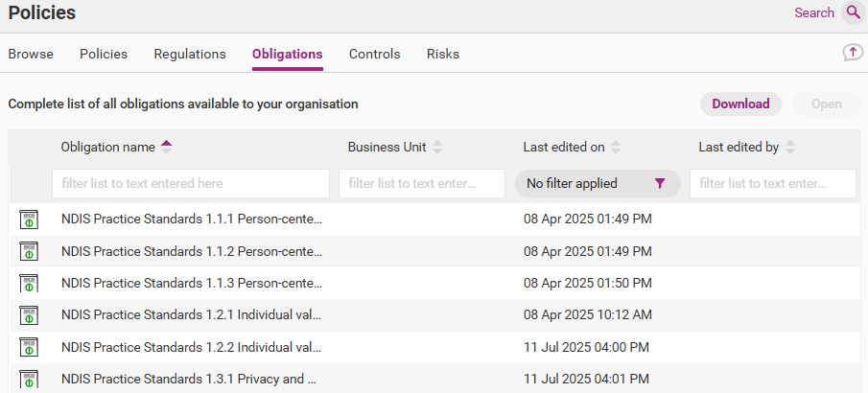Click the purple funnel filter icon

pyautogui.click(x=659, y=184)
